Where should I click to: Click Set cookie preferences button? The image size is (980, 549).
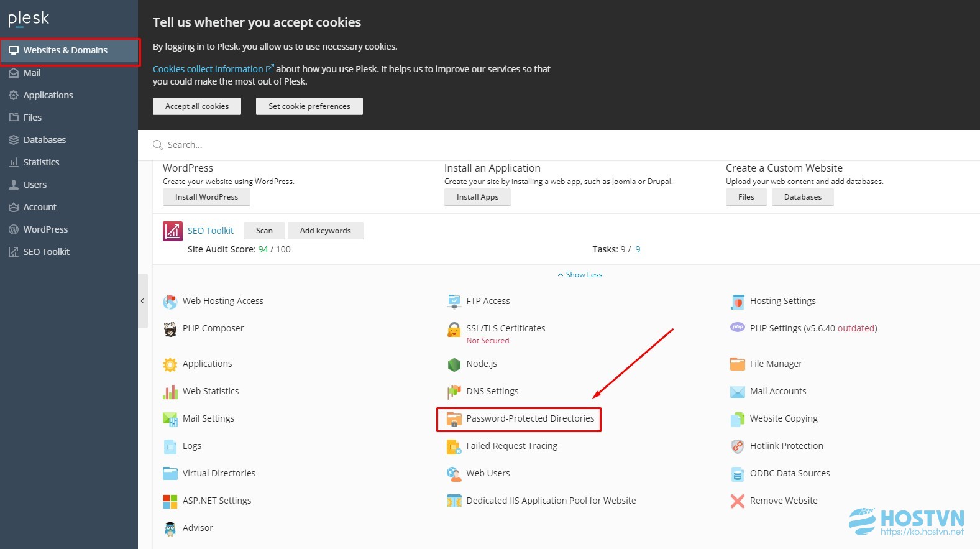coord(309,106)
